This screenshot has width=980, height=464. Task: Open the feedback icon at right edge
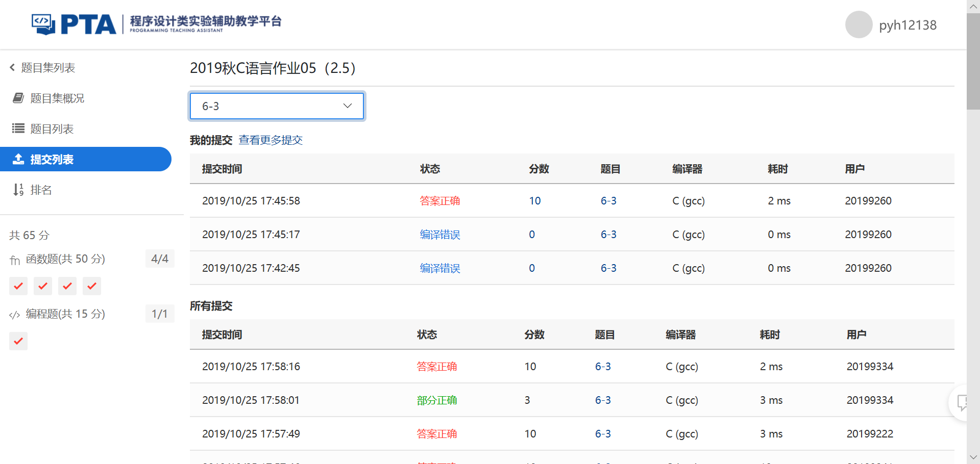click(963, 403)
